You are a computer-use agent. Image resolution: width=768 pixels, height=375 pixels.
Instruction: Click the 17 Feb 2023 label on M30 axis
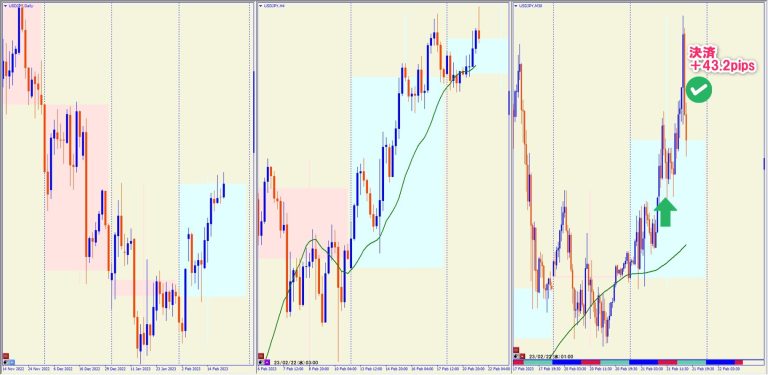[524, 369]
